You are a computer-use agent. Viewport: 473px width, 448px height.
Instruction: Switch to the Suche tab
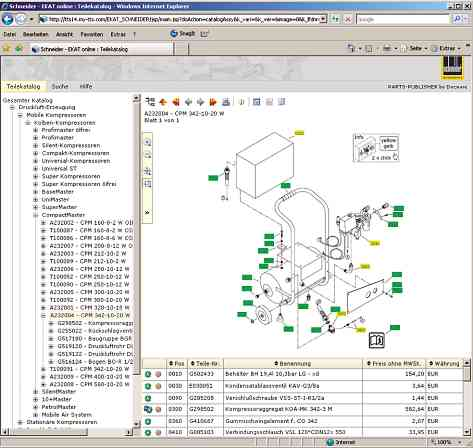click(x=60, y=86)
